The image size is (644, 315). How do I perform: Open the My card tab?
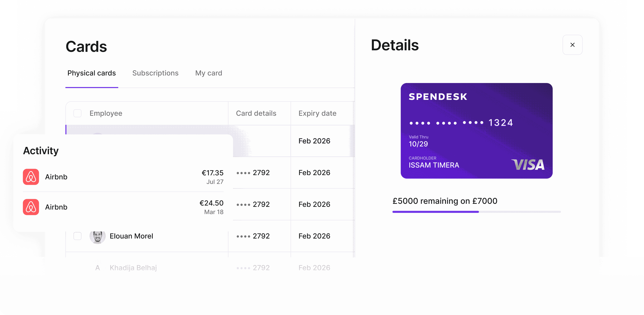[x=208, y=73]
